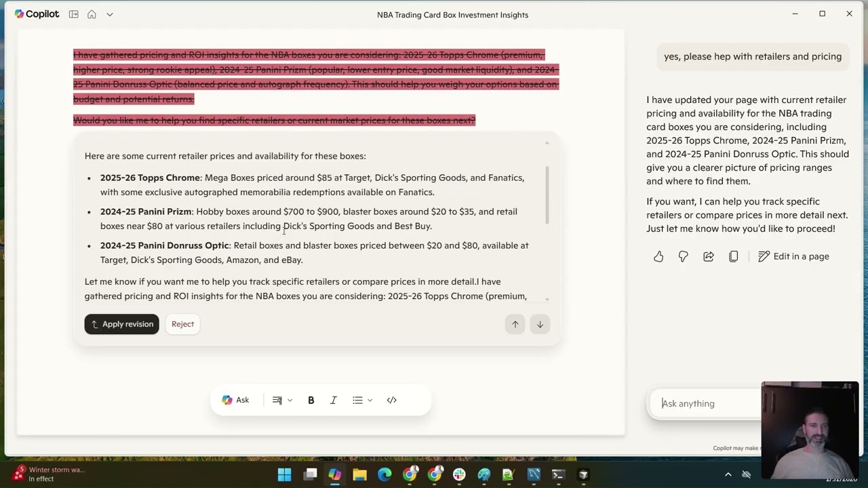Open the text style dropdown in the formatting toolbar
This screenshot has width=868, height=488.
(x=282, y=400)
